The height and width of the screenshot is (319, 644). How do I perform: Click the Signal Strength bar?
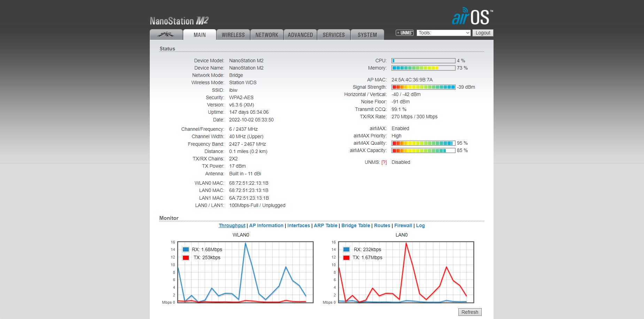tap(423, 87)
